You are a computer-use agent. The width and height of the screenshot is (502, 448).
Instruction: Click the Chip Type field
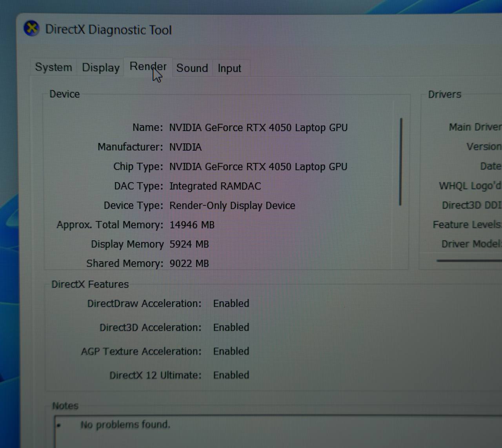(138, 166)
